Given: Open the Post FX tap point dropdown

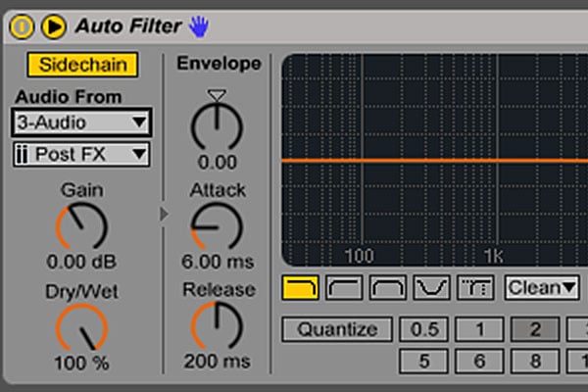Looking at the screenshot, I should tap(81, 154).
